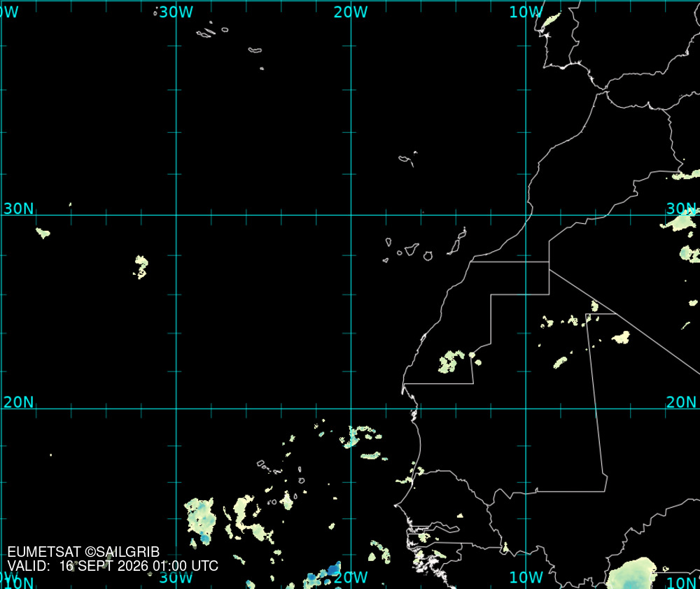The width and height of the screenshot is (700, 589).
Task: Click the 30N latitude label on left
Action: [18, 208]
